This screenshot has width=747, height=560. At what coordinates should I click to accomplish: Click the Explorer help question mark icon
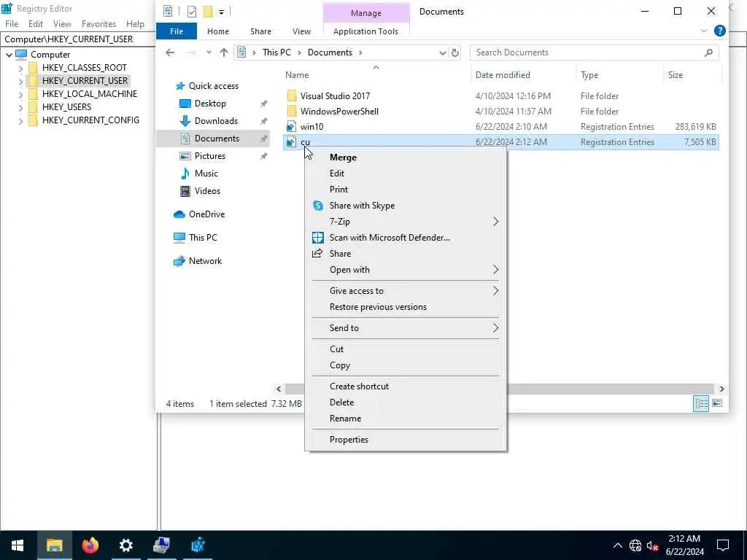(x=719, y=31)
